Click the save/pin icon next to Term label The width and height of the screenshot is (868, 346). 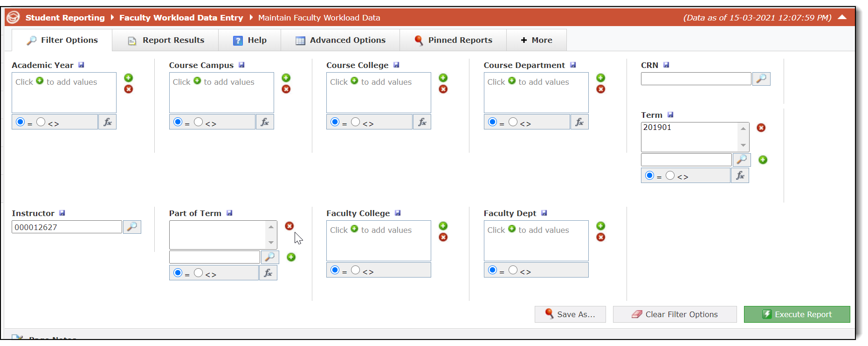(670, 114)
